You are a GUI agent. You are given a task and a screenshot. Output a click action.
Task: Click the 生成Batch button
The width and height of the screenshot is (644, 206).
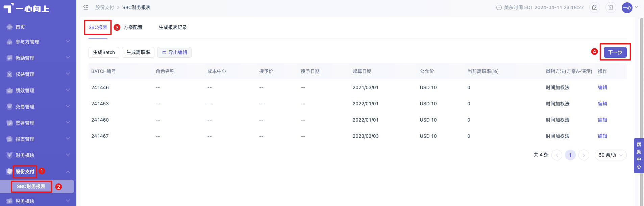pos(104,52)
